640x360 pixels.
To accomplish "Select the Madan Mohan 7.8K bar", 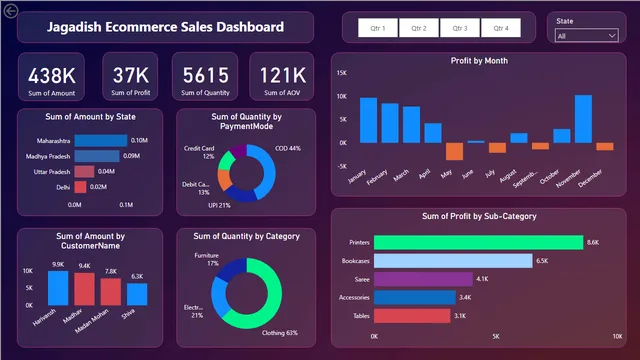I will (x=111, y=292).
